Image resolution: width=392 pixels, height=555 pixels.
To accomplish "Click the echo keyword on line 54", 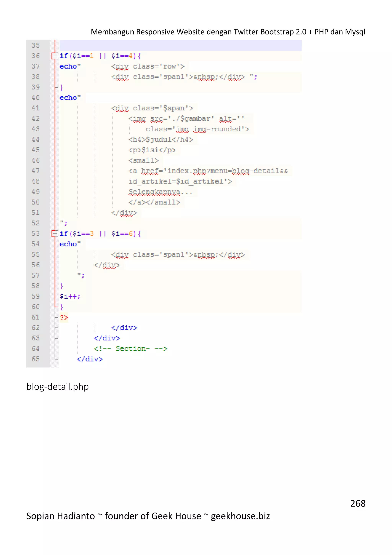I will pyautogui.click(x=68, y=244).
